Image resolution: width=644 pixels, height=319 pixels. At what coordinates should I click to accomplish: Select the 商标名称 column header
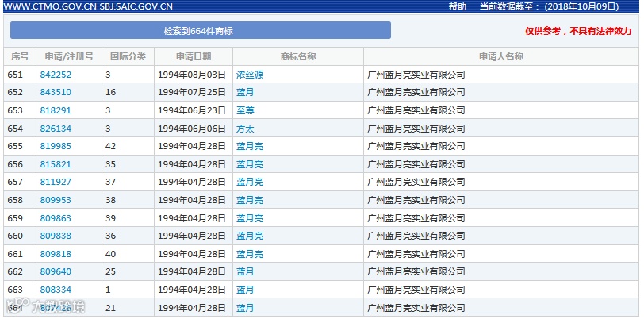pos(298,56)
